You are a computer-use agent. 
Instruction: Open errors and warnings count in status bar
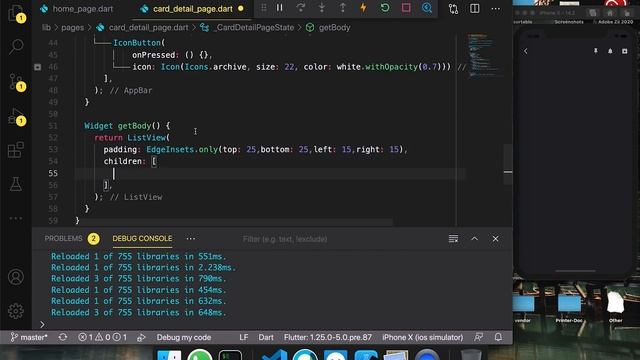[x=102, y=337]
